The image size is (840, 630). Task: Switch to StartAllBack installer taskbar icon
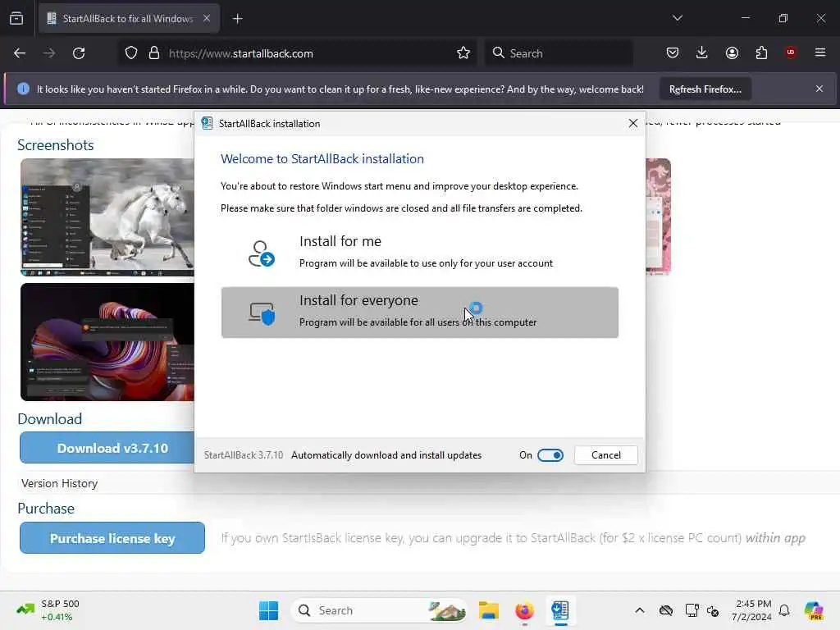click(x=560, y=610)
